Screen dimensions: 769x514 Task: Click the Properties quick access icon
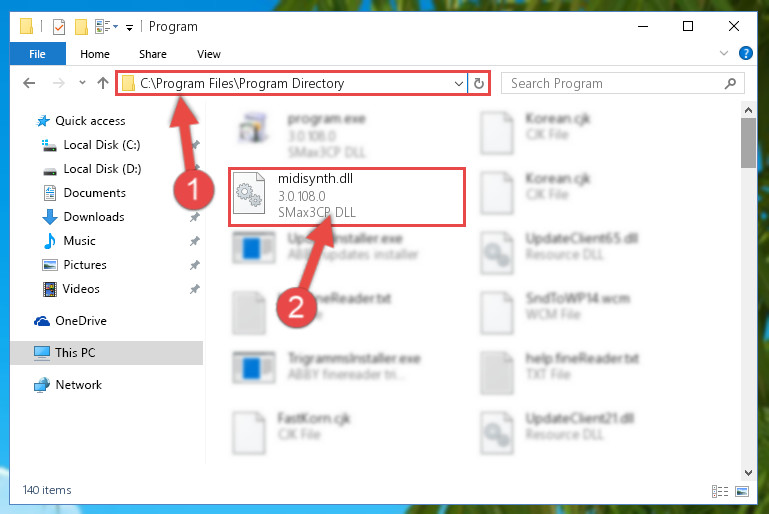click(x=58, y=26)
